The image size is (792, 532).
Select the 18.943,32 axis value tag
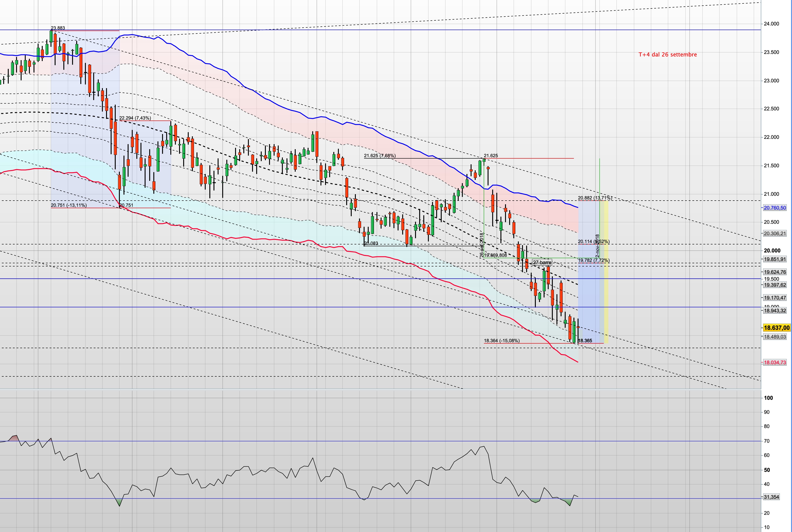[x=775, y=311]
